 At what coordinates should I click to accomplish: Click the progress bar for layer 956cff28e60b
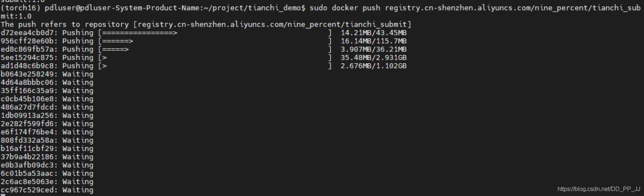(x=215, y=41)
